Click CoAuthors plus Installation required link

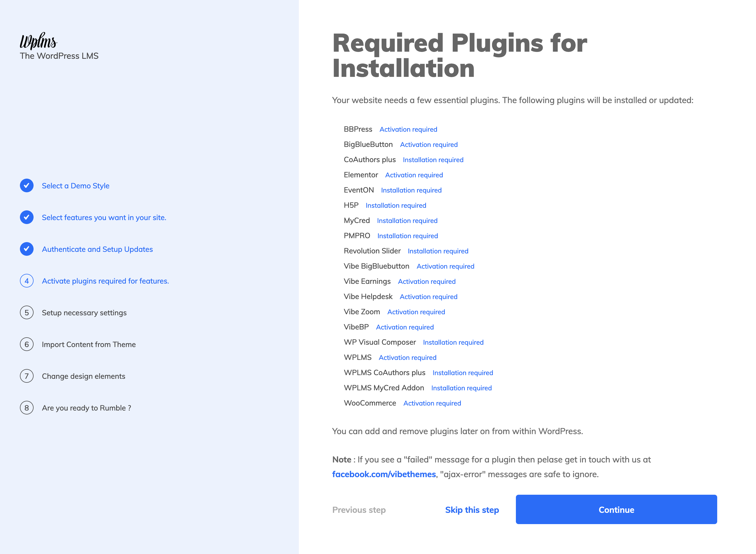coord(433,160)
